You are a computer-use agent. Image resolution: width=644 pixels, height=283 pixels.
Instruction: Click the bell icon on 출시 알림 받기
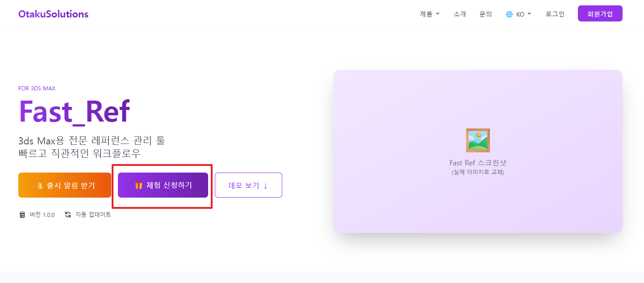pyautogui.click(x=40, y=186)
